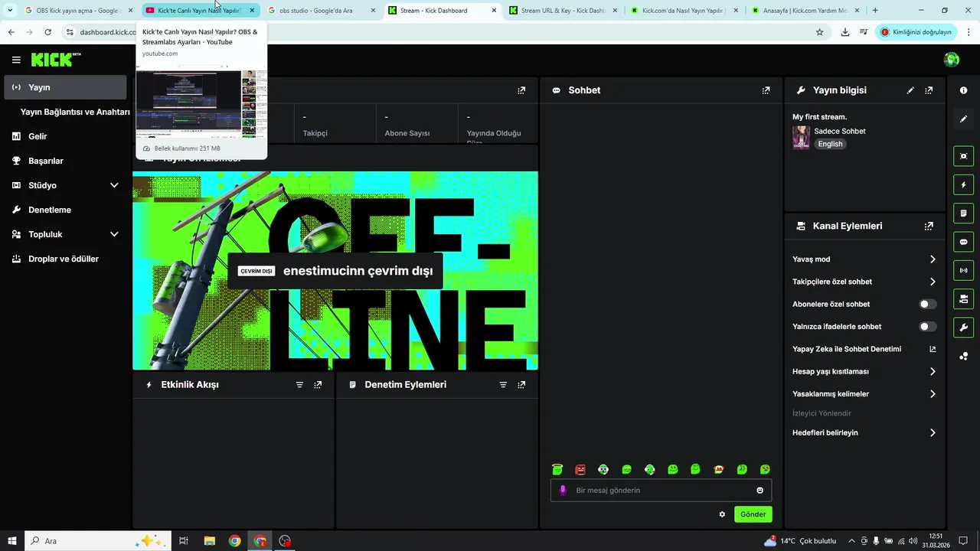Click the Sadece Sohbet category thumbnail

coord(801,137)
